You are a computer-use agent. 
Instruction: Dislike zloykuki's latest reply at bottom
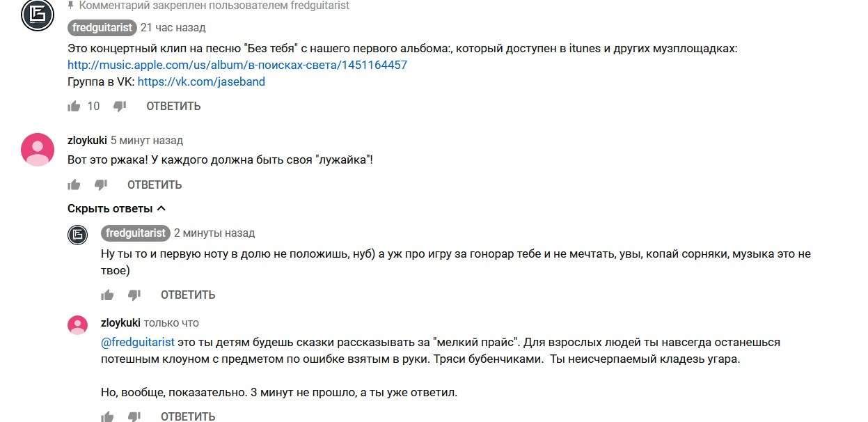134,416
